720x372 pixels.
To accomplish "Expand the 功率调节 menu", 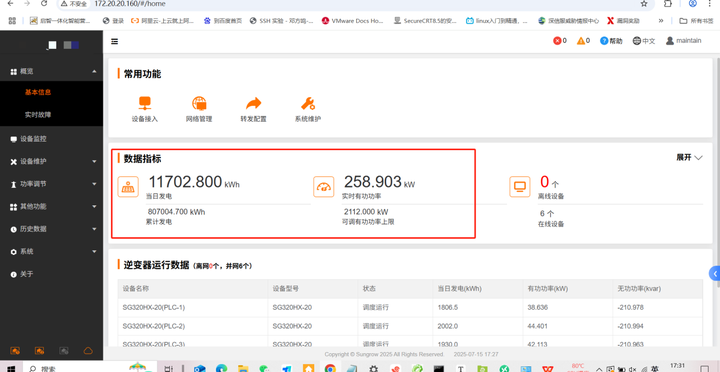I will pos(51,184).
